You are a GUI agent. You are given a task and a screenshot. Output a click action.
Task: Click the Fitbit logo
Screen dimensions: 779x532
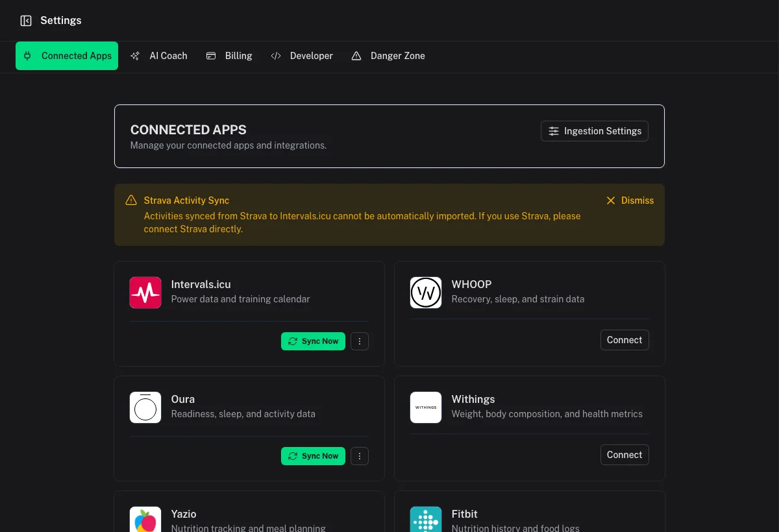coord(426,519)
